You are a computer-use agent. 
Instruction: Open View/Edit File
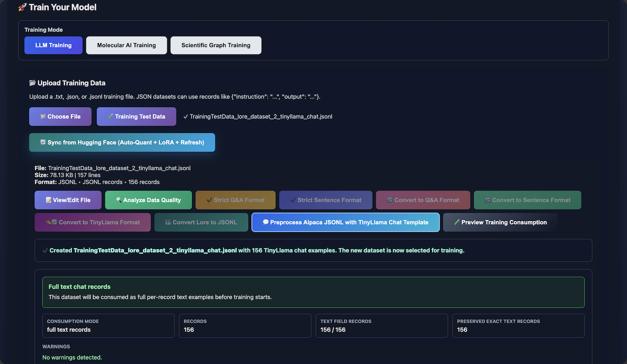tap(68, 200)
